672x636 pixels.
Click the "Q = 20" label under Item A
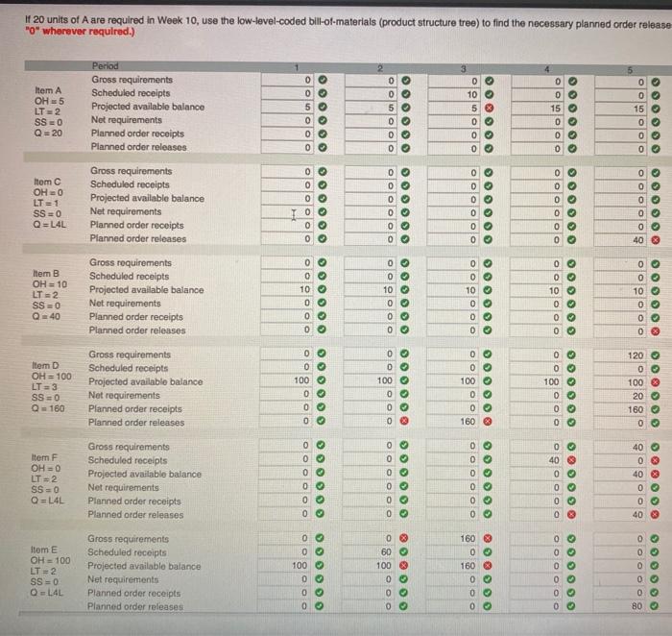[x=48, y=133]
